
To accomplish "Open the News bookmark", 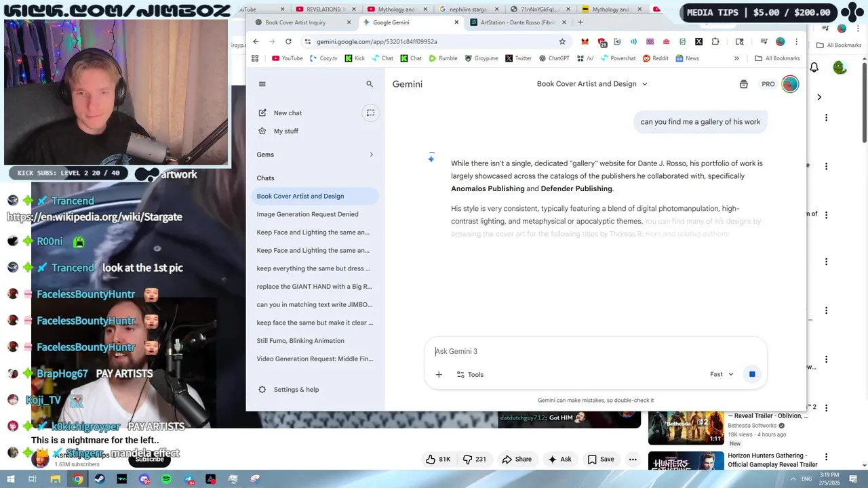I will pos(686,58).
